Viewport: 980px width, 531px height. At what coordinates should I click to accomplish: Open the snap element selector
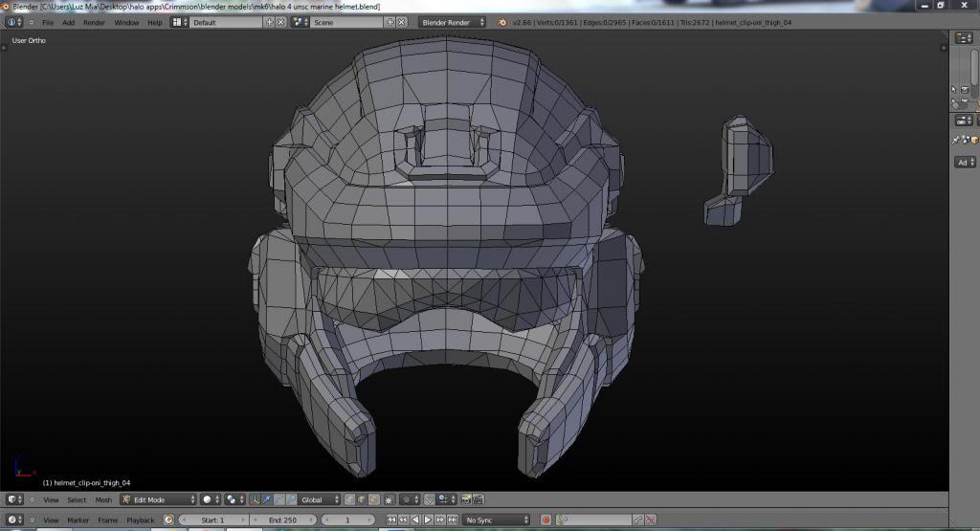point(446,499)
